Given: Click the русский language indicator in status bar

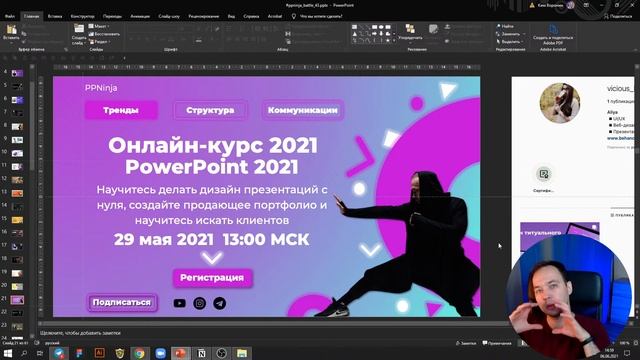Looking at the screenshot, I should (x=52, y=343).
